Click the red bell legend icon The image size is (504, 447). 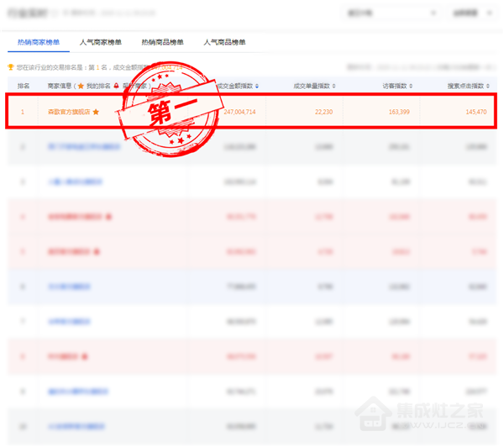click(x=117, y=86)
